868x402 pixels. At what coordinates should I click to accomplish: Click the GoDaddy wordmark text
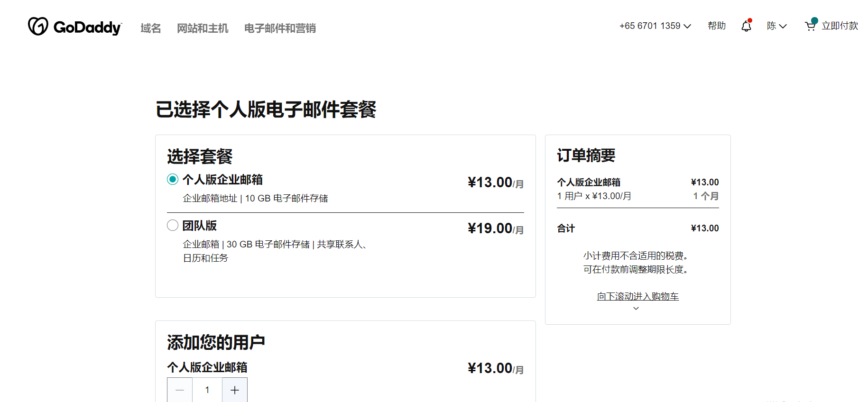pyautogui.click(x=87, y=27)
